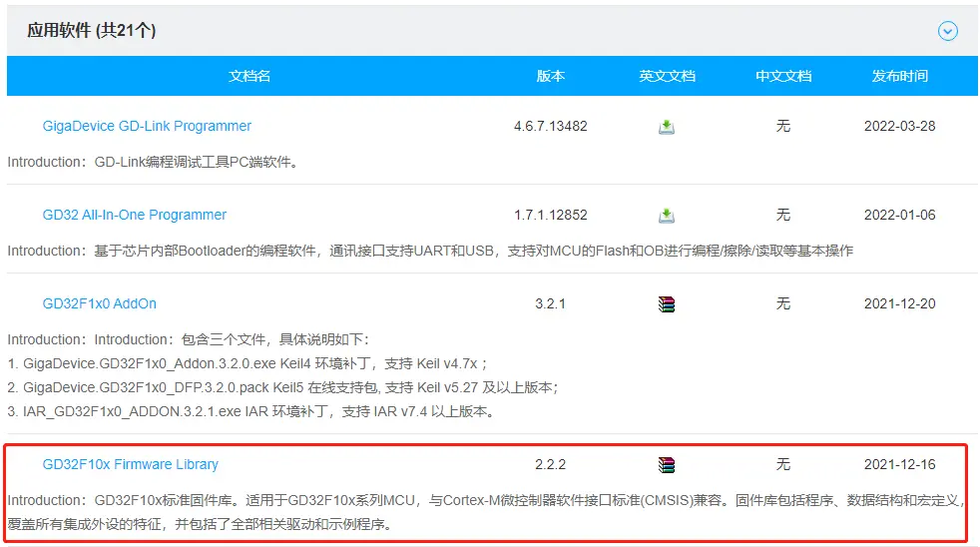Screen dimensions: 980x547
Task: Open GD32 All-In-One Programmer link
Action: pos(135,215)
